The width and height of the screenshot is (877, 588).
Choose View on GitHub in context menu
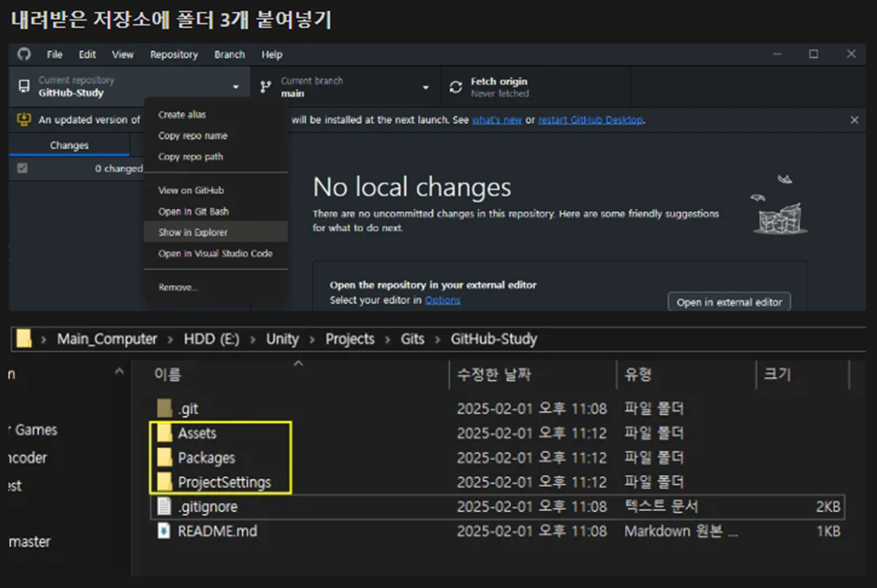click(x=216, y=190)
